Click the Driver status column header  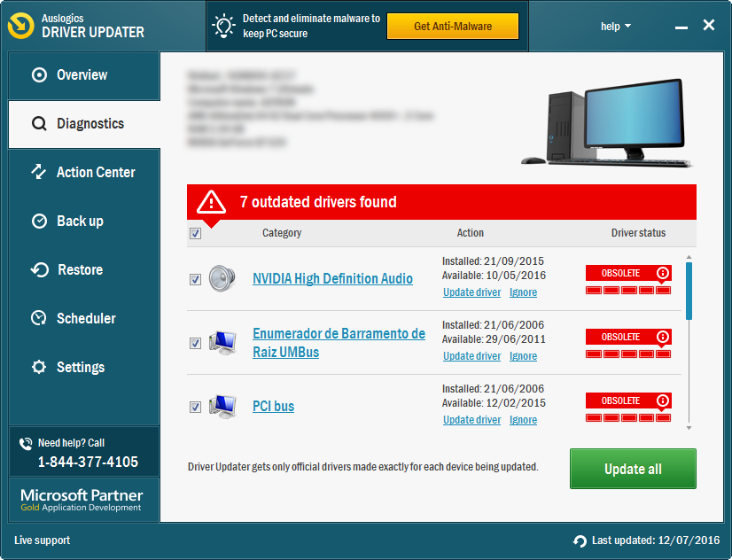[639, 233]
